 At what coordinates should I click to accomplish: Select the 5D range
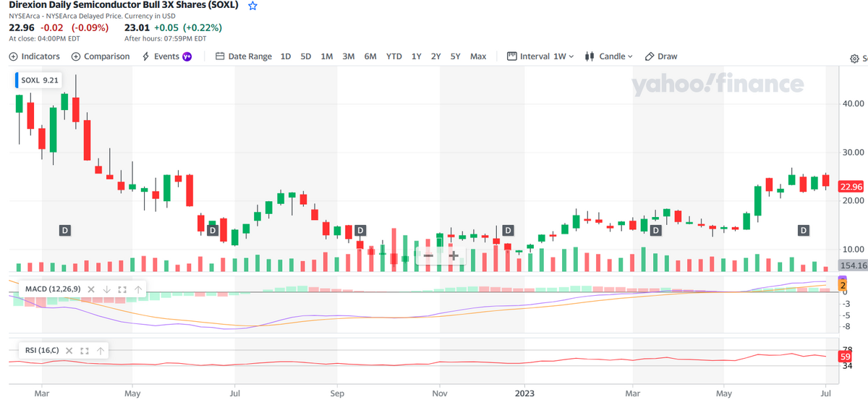click(306, 56)
